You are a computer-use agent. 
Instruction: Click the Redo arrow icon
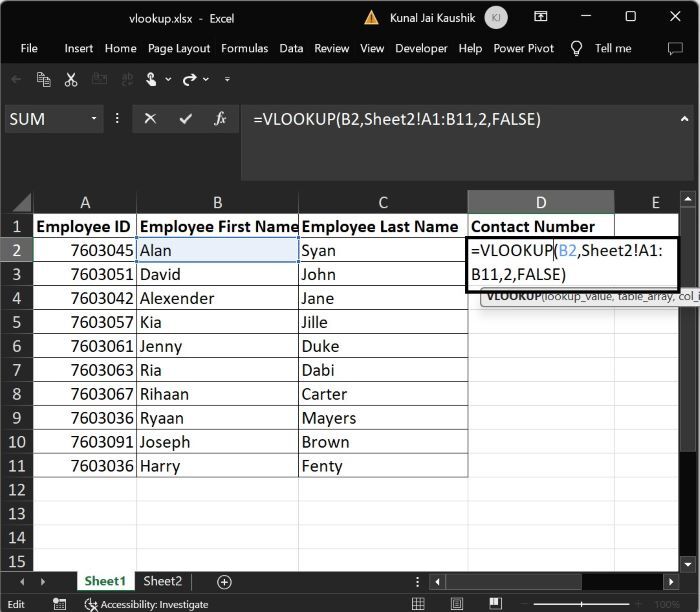click(190, 79)
